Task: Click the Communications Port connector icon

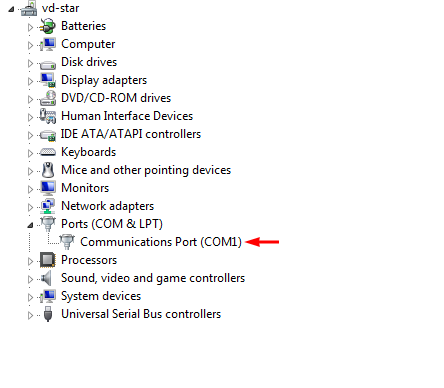Action: pos(67,242)
